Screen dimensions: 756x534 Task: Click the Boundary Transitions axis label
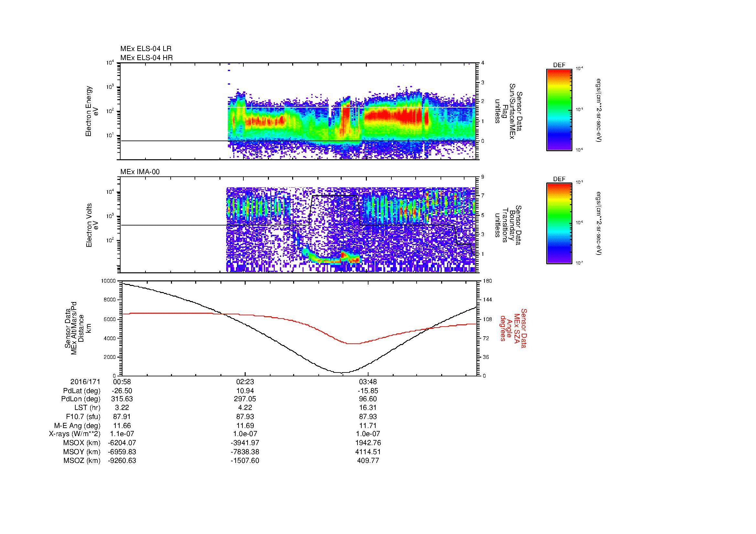508,225
